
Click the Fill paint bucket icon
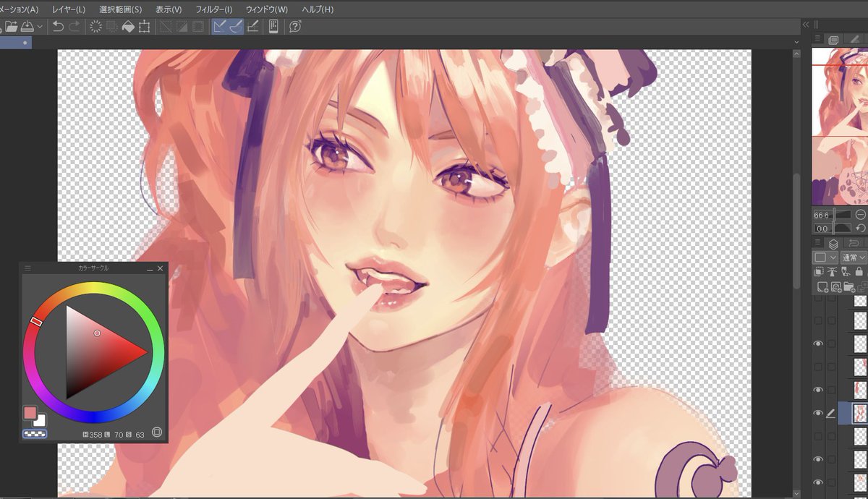click(x=128, y=27)
